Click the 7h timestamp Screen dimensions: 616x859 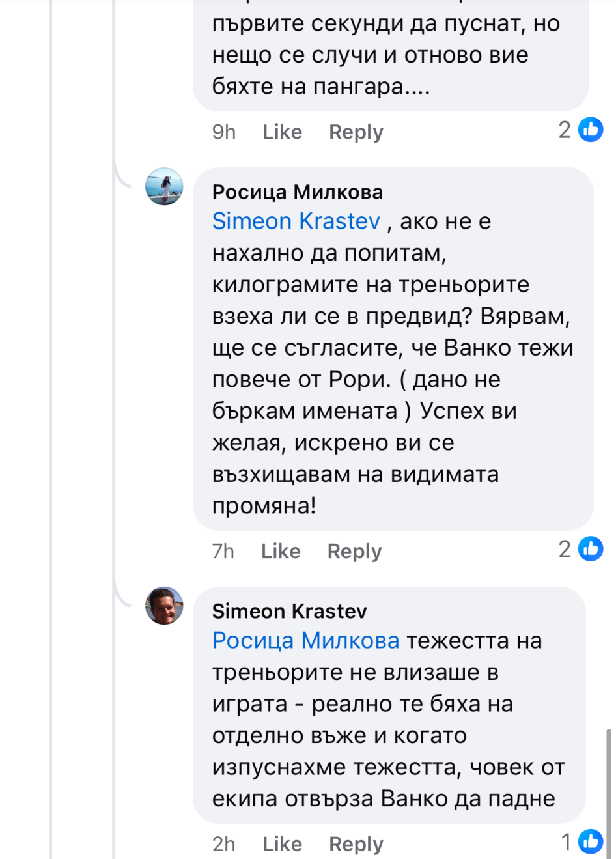coord(223,552)
